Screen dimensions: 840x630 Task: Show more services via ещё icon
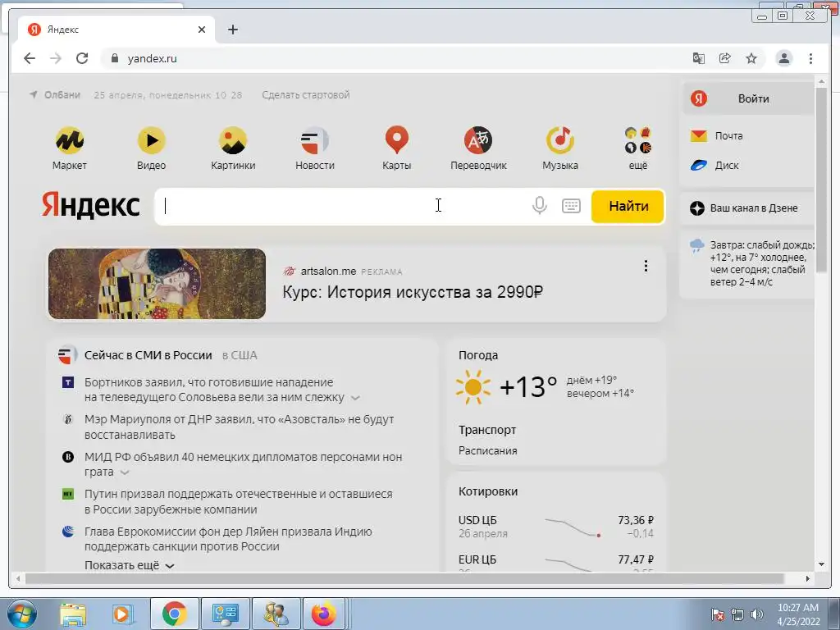pos(637,140)
